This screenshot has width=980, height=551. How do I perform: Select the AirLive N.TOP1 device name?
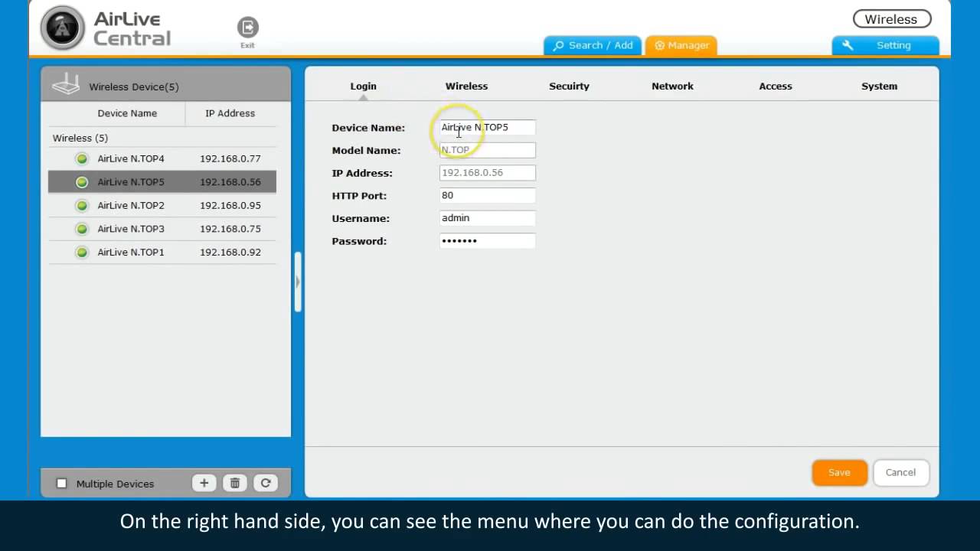pyautogui.click(x=131, y=253)
